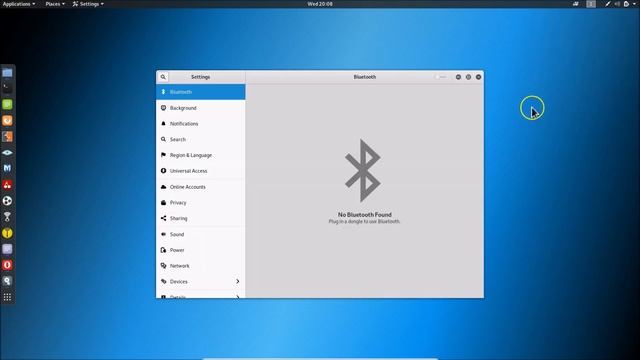This screenshot has height=360, width=640.
Task: Minimize the Settings window
Action: [458, 77]
